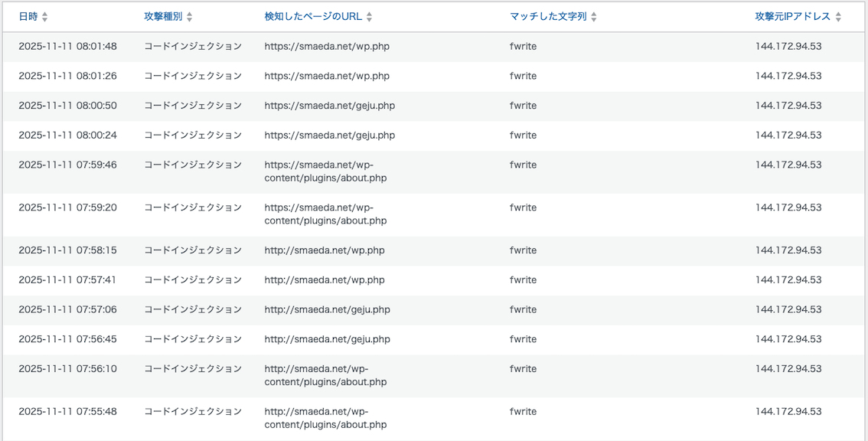Select the timestamp 2025-11-11 07:57:41
The height and width of the screenshot is (441, 868).
(x=67, y=280)
